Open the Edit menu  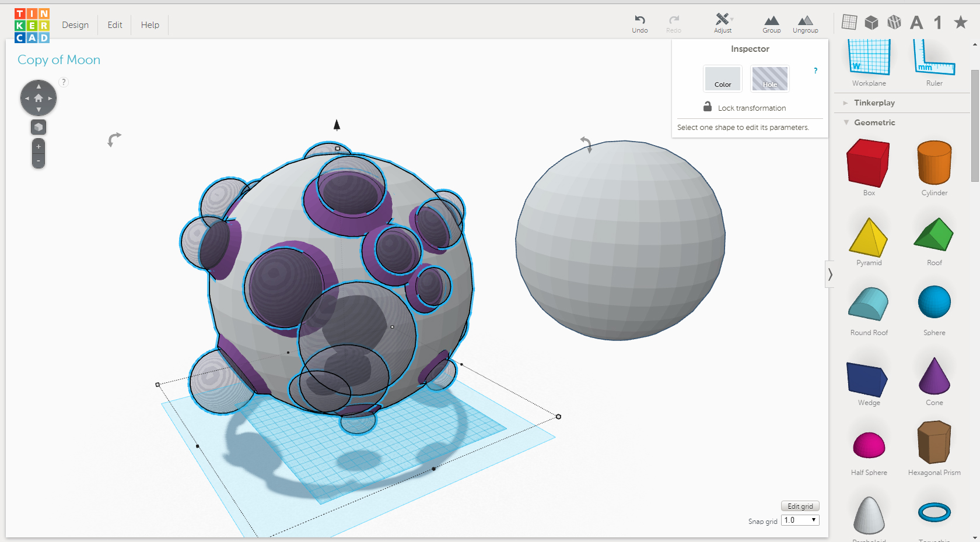tap(115, 25)
